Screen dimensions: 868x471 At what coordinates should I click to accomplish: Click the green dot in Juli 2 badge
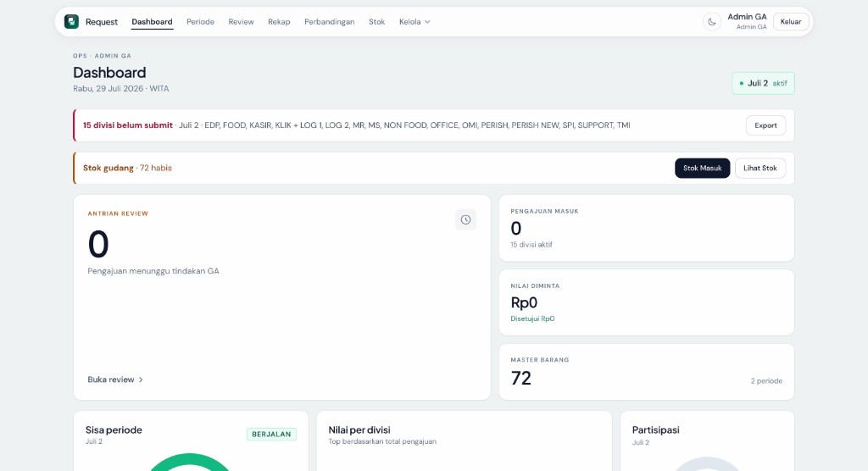[x=741, y=84]
